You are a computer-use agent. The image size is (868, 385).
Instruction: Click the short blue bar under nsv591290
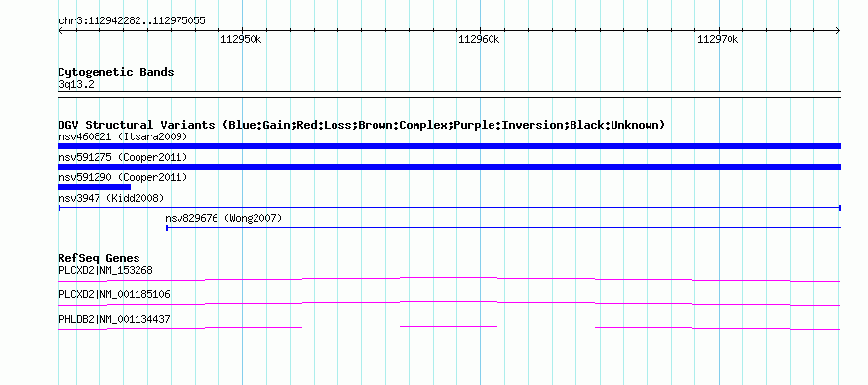point(94,187)
